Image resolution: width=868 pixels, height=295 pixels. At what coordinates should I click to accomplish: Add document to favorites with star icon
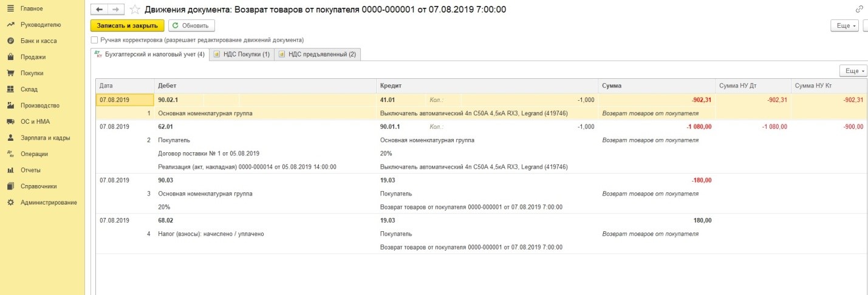(x=134, y=10)
